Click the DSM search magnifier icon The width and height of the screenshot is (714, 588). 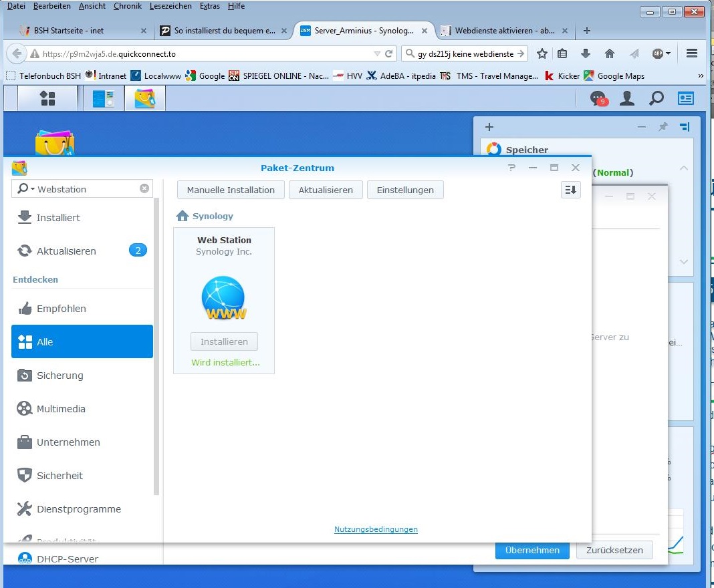pyautogui.click(x=657, y=99)
